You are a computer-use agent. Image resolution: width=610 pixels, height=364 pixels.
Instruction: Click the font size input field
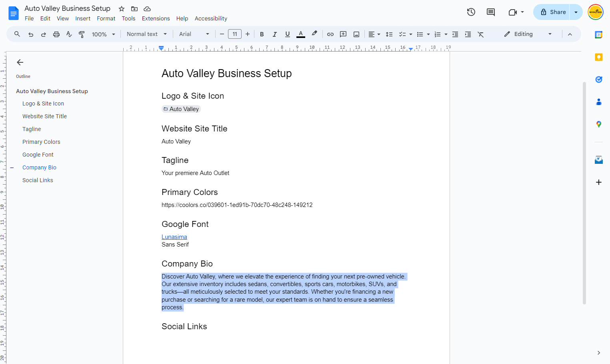point(235,34)
